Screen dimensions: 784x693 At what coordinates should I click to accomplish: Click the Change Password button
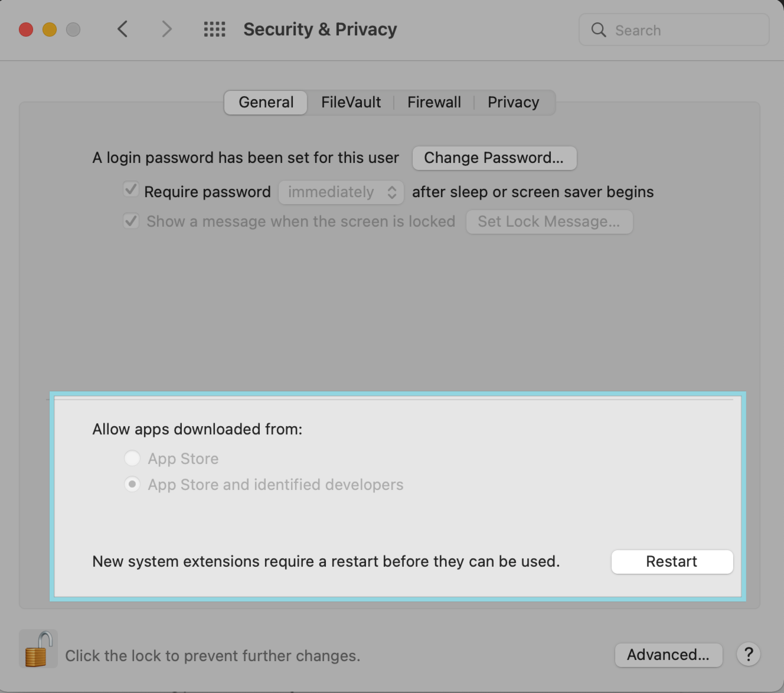coord(494,158)
